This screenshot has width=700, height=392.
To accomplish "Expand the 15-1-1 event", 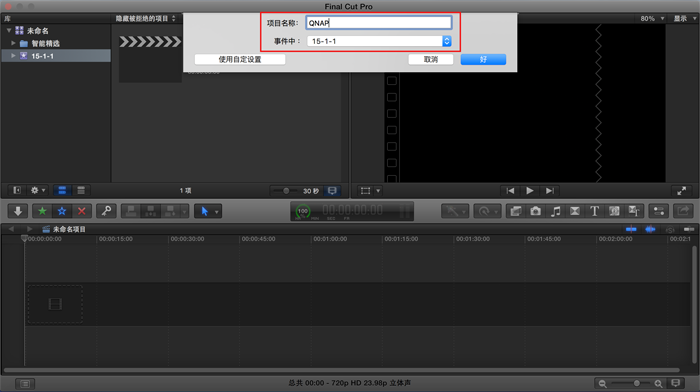I will [13, 56].
